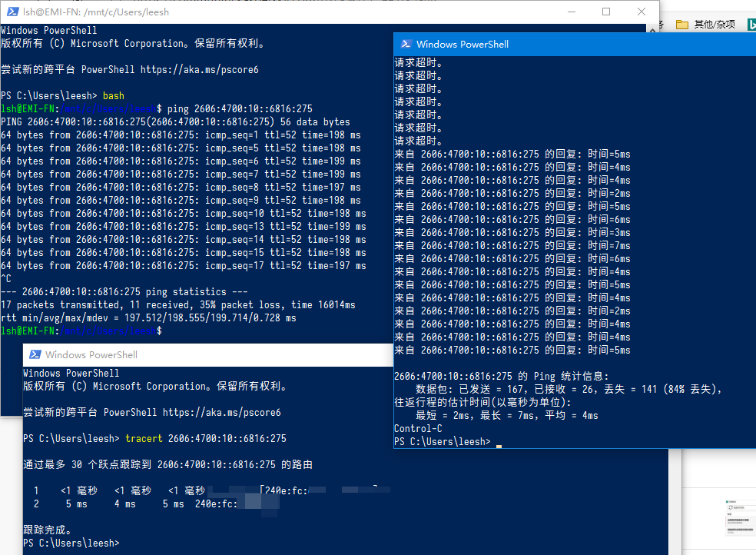Screen dimensions: 756x555
Task: Click the first 请求超时。 line
Action: 419,63
